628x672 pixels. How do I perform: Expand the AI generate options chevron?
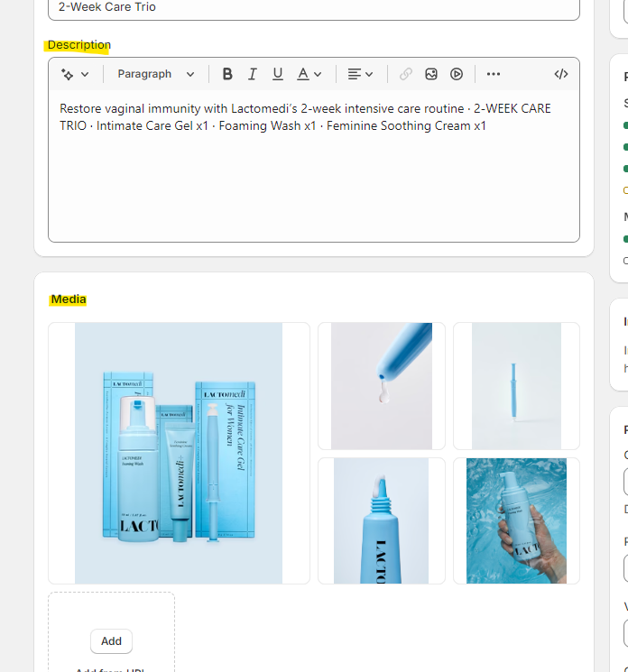[85, 74]
